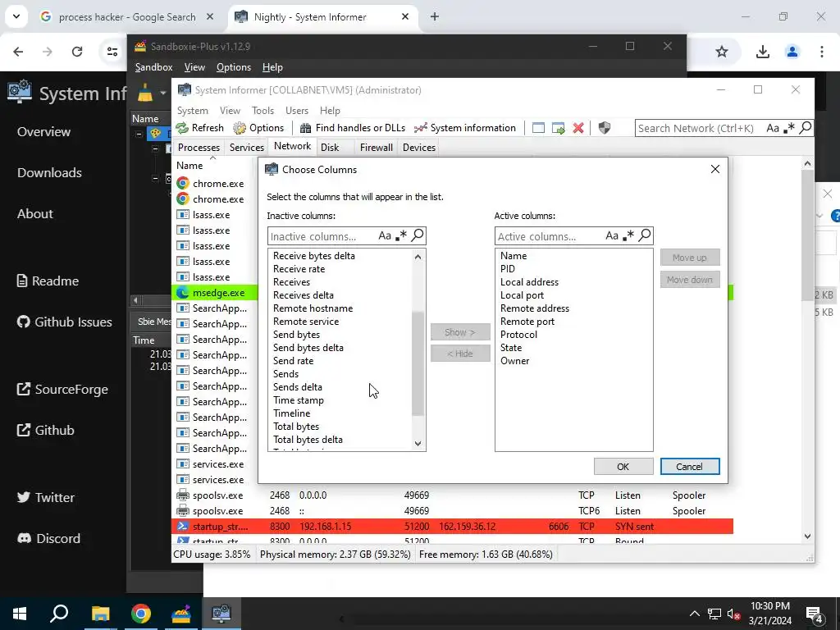Click the Move down button

pyautogui.click(x=689, y=280)
